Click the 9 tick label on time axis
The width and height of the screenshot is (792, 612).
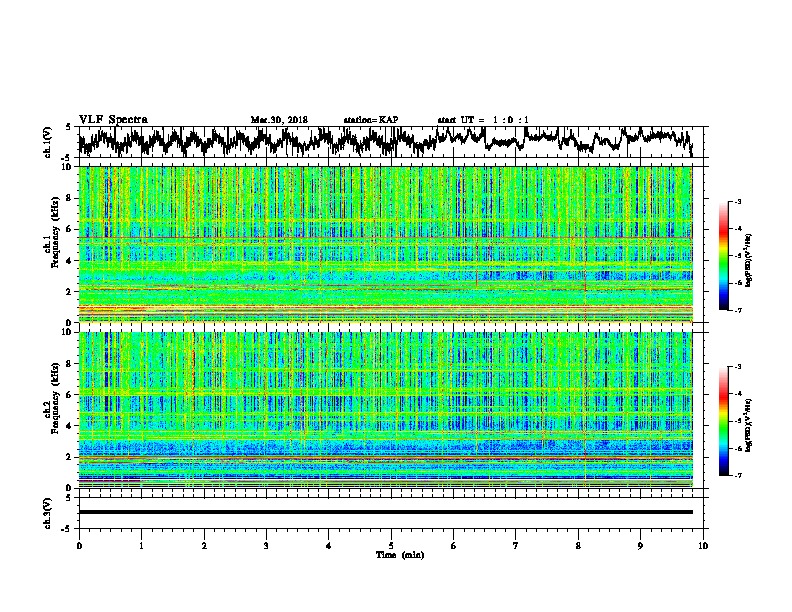tap(640, 546)
